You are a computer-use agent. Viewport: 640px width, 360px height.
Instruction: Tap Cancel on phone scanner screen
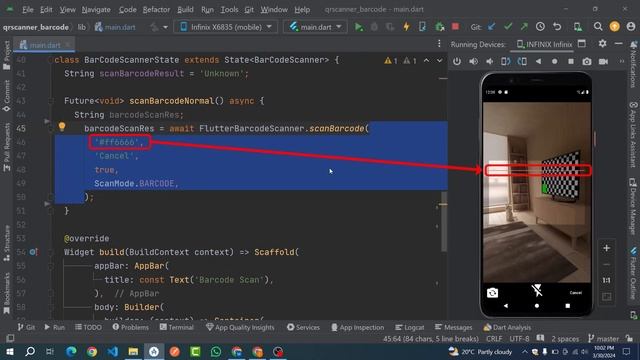(576, 293)
